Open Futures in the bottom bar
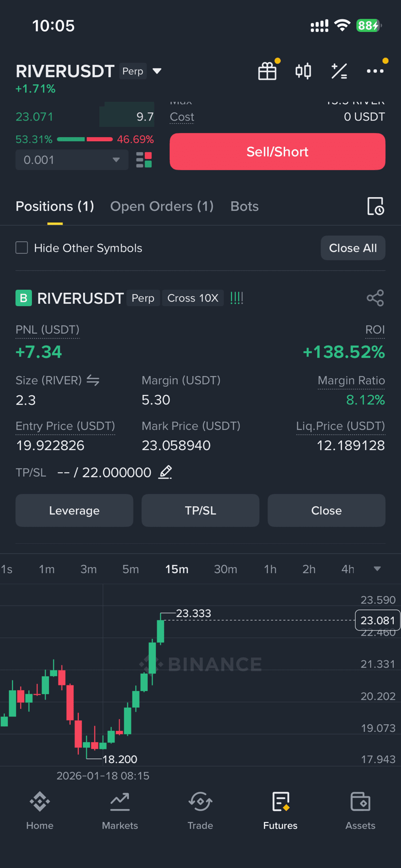Image resolution: width=401 pixels, height=868 pixels. [280, 810]
